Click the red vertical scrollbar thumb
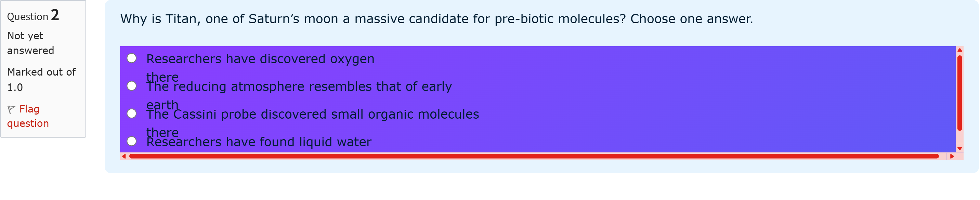 (x=959, y=93)
